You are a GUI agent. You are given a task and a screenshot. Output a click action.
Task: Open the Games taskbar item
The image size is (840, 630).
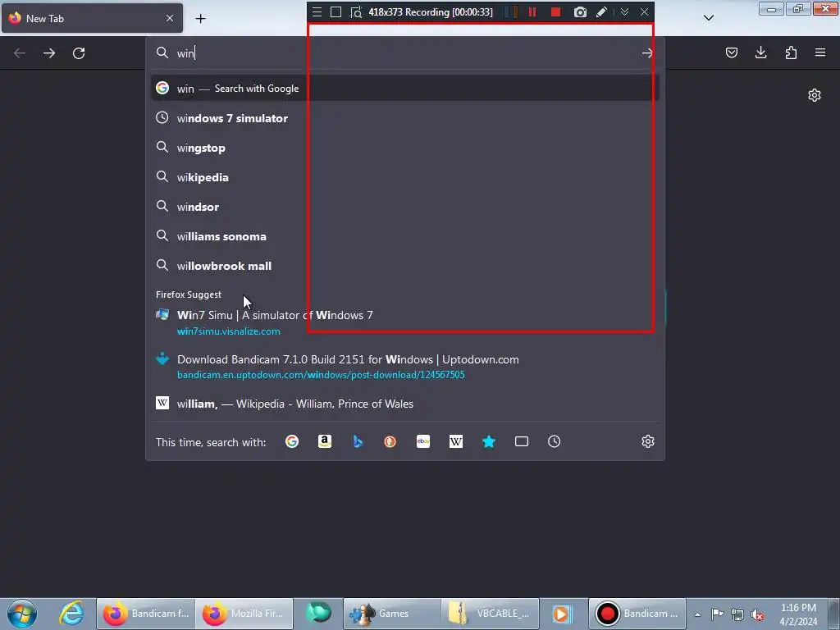(392, 614)
